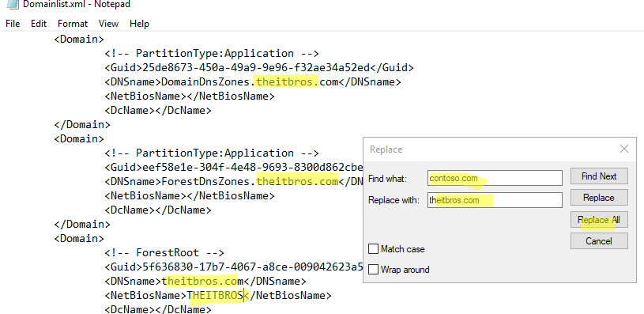The width and height of the screenshot is (644, 314).
Task: Click the Guid line starting 5f636830
Action: click(x=234, y=267)
